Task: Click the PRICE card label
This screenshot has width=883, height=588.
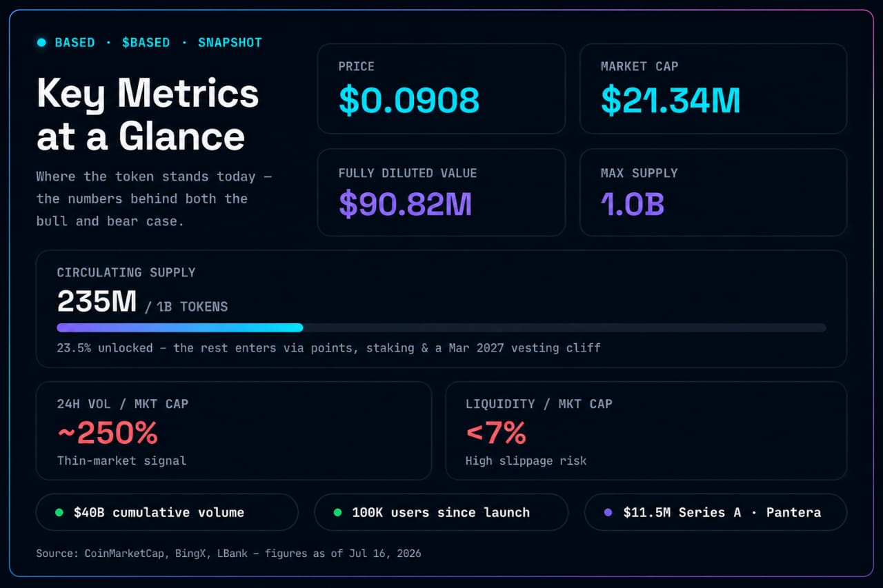Action: coord(356,67)
